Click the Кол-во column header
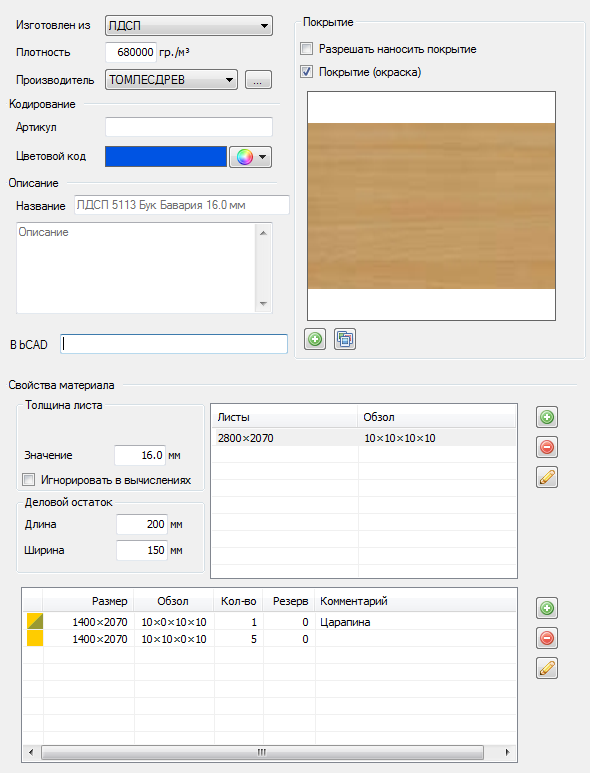Screen dimensions: 590x773 coord(239,601)
